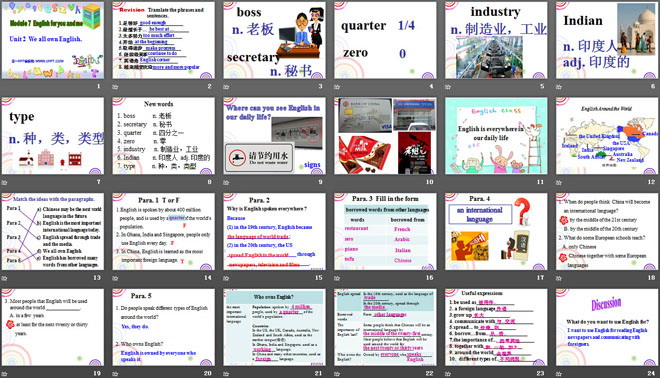The height and width of the screenshot is (378, 660).
Task: Select the quarter and zero slide
Action: (385, 40)
